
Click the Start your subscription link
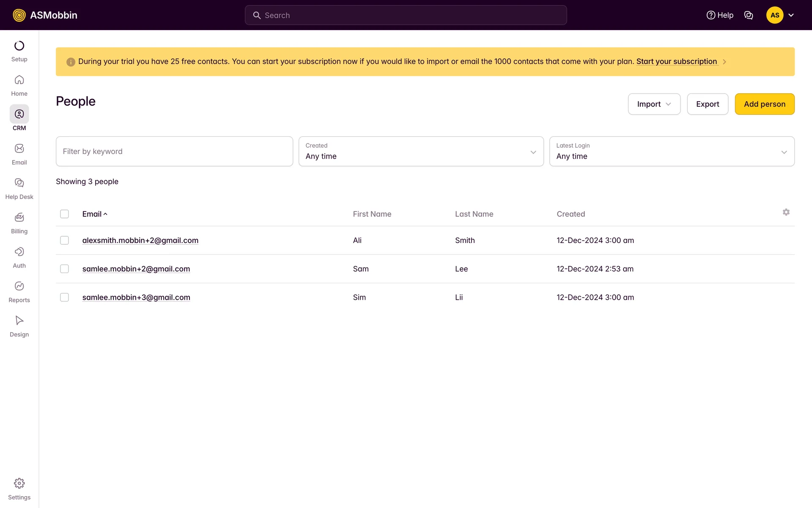coord(676,61)
